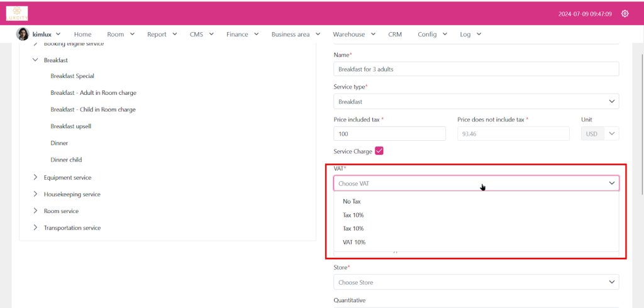
Task: Collapse the Breakfast tree category
Action: pyautogui.click(x=35, y=60)
